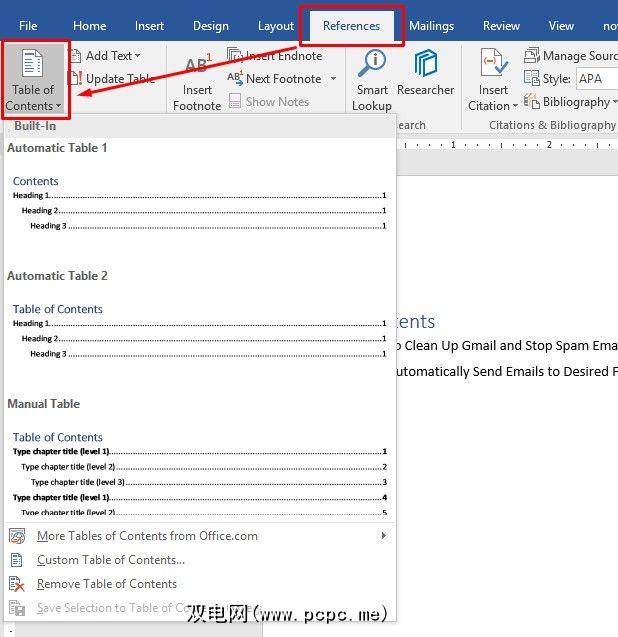
Task: Click the 'utomatically Send Emails to Desired' line
Action: pos(507,371)
